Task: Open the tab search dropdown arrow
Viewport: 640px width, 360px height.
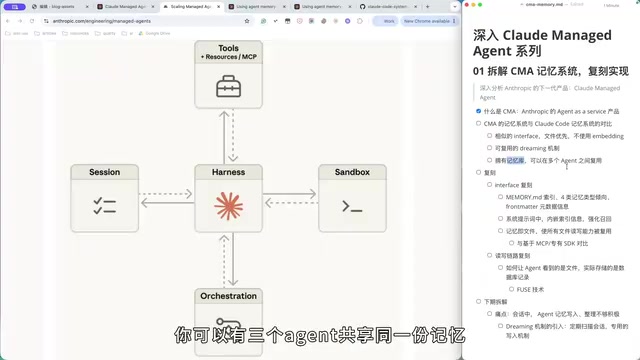Action: point(455,7)
